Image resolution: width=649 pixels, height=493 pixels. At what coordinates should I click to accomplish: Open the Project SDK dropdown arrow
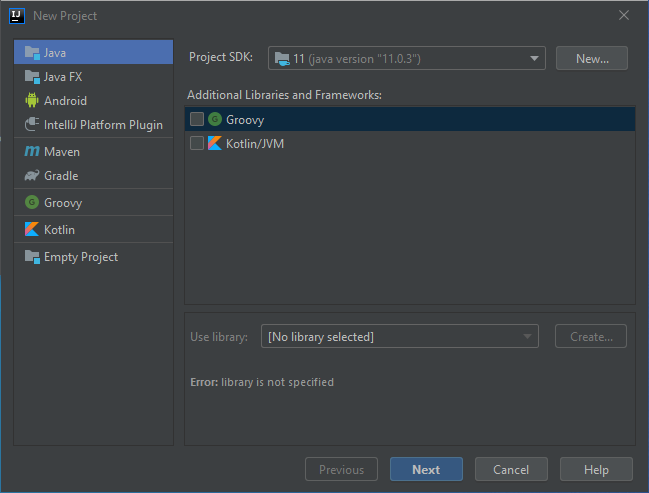[534, 58]
